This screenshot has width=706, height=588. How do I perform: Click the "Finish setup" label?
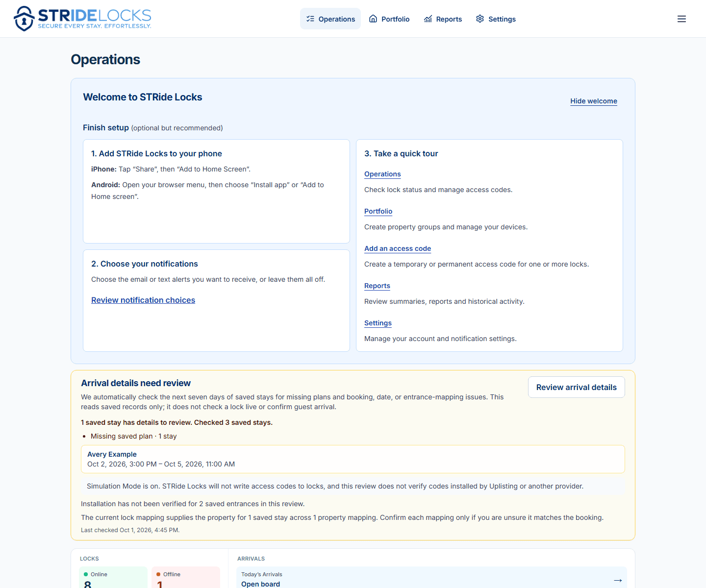point(106,127)
